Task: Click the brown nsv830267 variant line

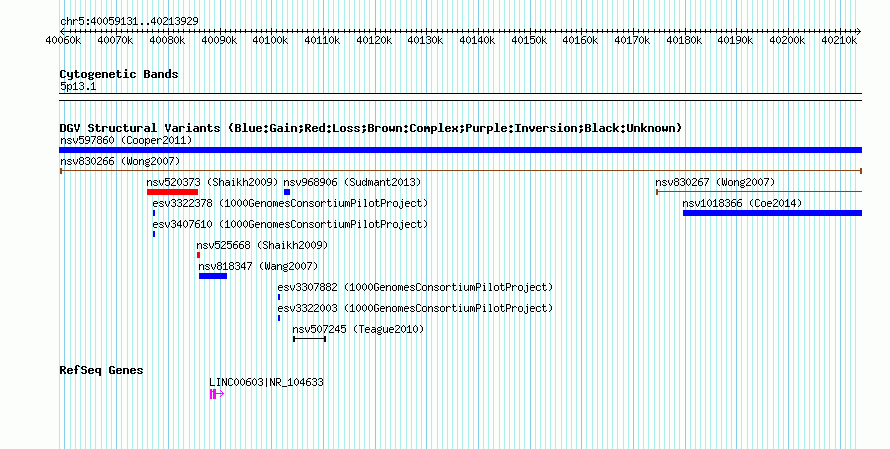Action: click(x=759, y=192)
